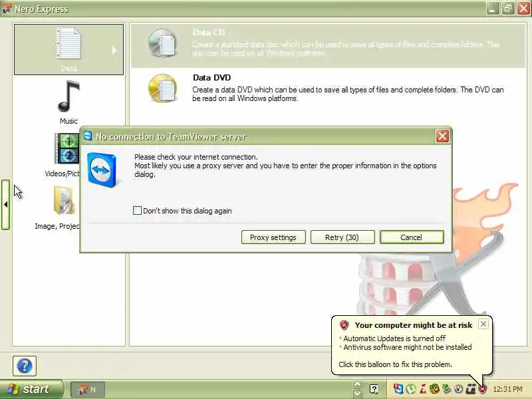This screenshot has height=399, width=532.
Task: Cancel the TeamViewer connection dialog
Action: [412, 237]
